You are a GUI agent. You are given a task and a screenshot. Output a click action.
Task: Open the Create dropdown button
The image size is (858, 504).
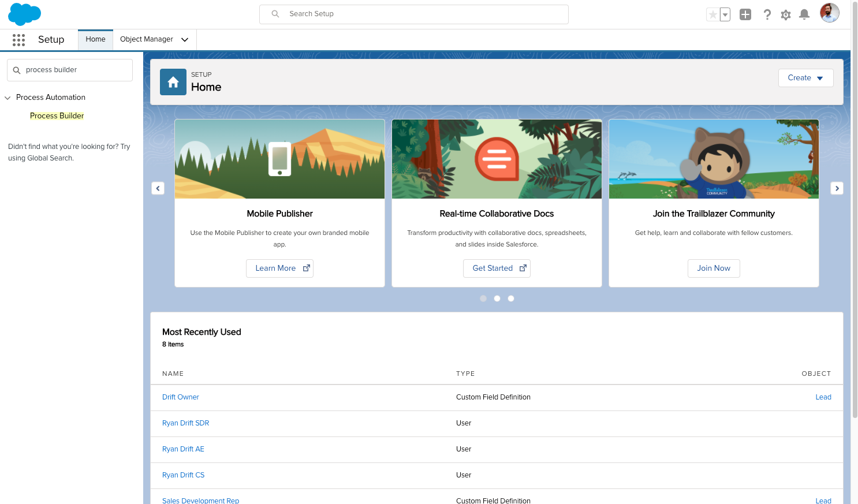(x=805, y=78)
